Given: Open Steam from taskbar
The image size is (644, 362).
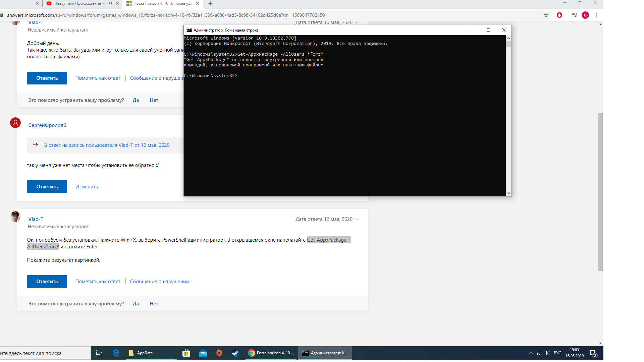Looking at the screenshot, I should point(235,353).
